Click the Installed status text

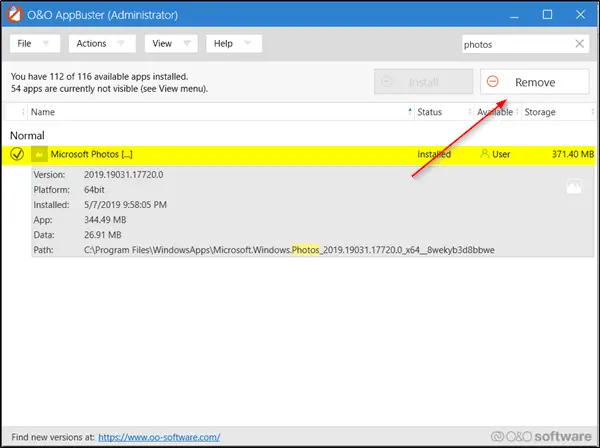[x=434, y=154]
